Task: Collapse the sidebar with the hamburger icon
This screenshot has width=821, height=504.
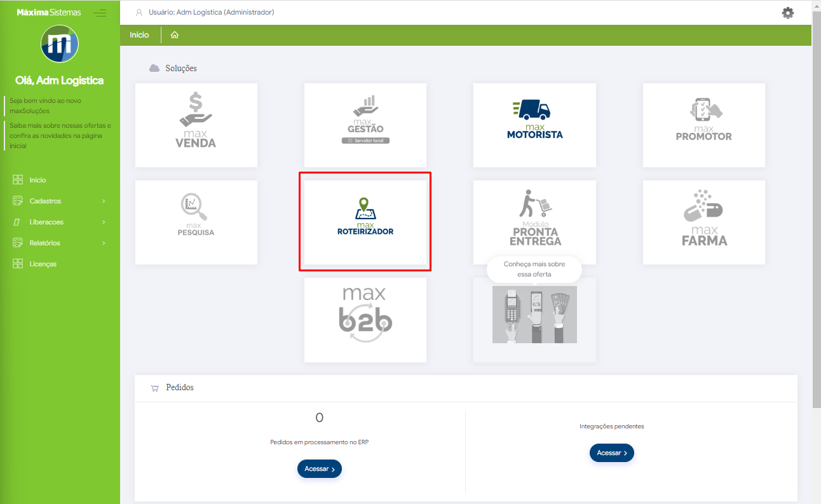Action: pos(100,13)
